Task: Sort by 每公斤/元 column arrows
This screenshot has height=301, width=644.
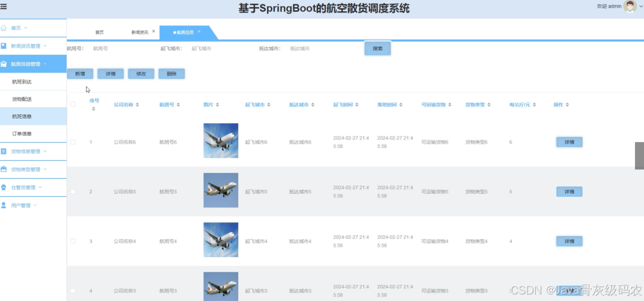Action: [x=534, y=105]
